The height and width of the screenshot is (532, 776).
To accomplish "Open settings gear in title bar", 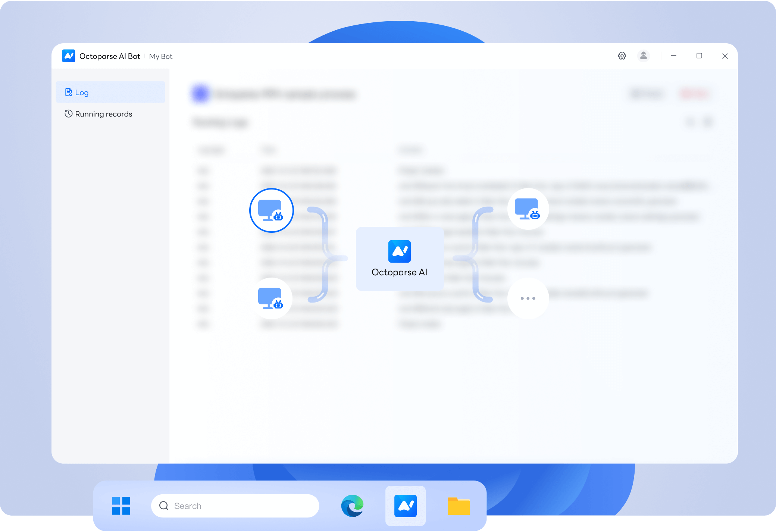I will 622,56.
